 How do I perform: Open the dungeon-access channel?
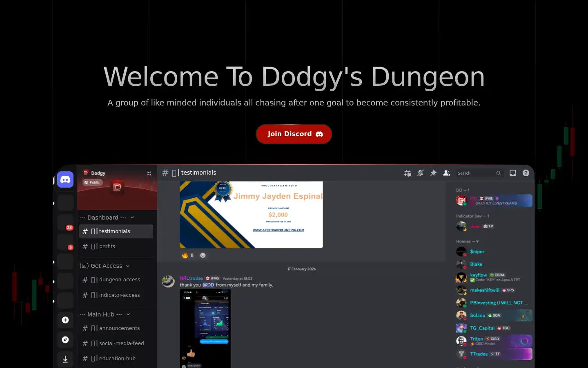click(116, 280)
